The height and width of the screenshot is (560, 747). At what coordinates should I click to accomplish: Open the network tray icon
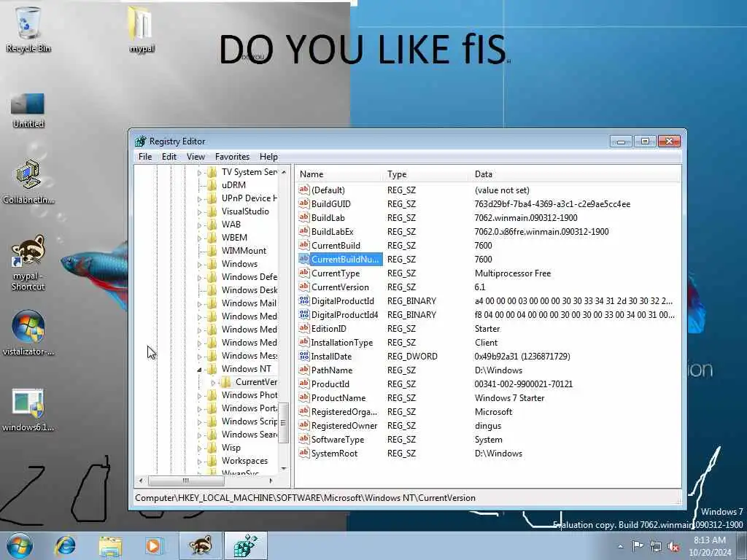[x=656, y=546]
